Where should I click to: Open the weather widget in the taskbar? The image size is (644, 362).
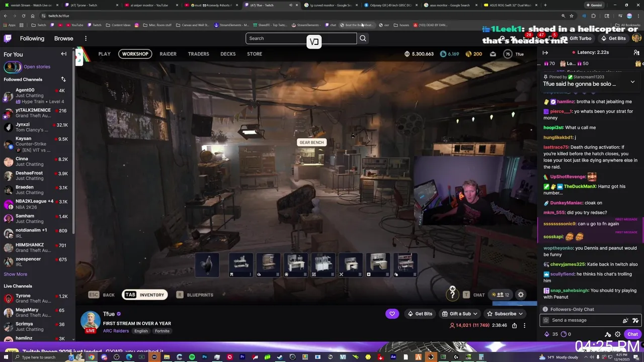point(559,357)
